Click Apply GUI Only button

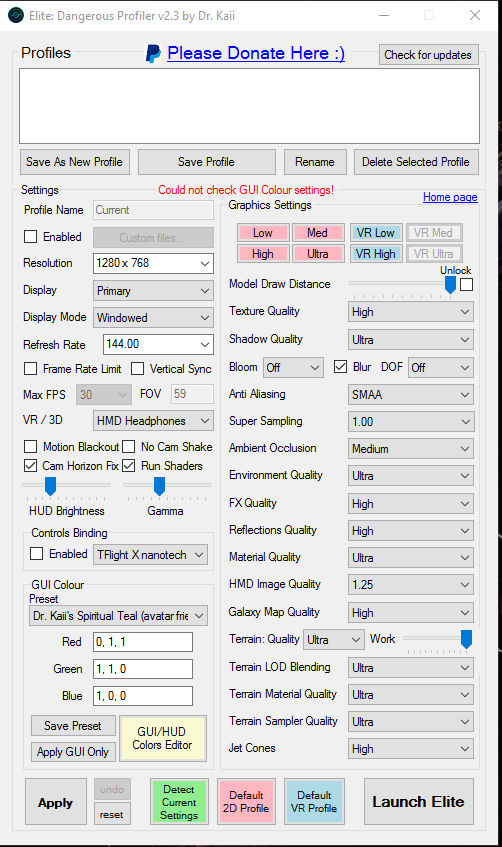click(x=73, y=751)
